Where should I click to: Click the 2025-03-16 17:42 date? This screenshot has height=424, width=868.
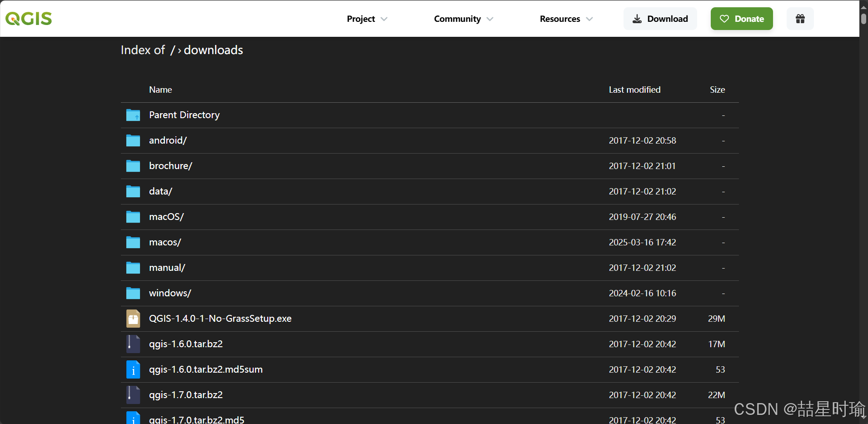643,242
